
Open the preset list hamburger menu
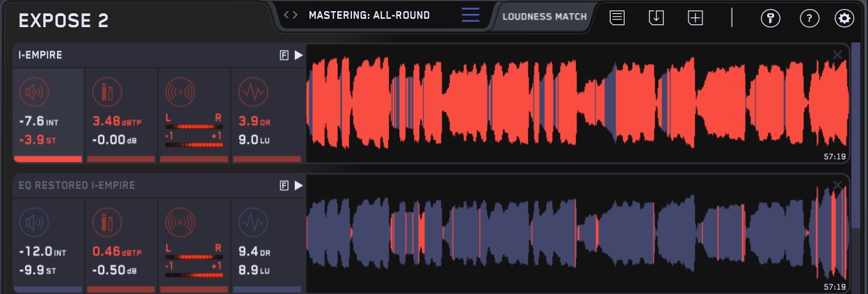coord(471,15)
